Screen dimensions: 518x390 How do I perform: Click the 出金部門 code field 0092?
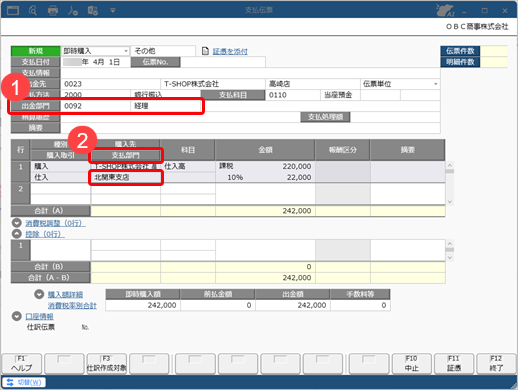pyautogui.click(x=95, y=106)
